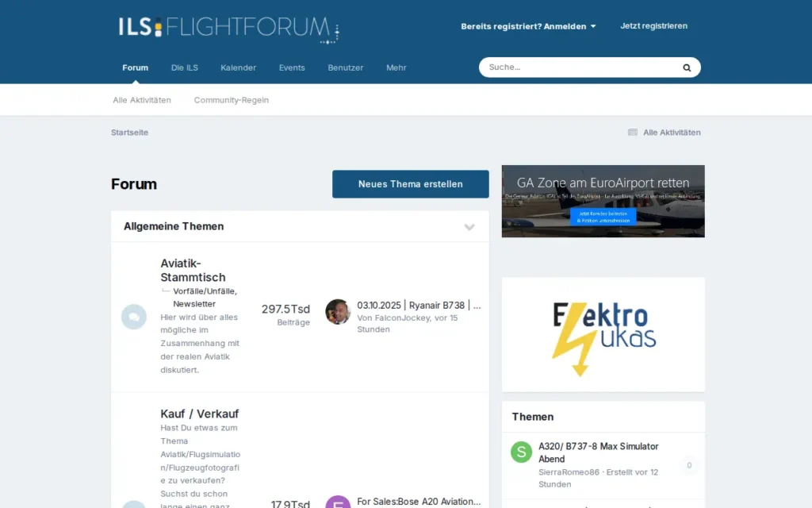Go to the Startseite breadcrumb
This screenshot has height=508, width=812.
[129, 133]
